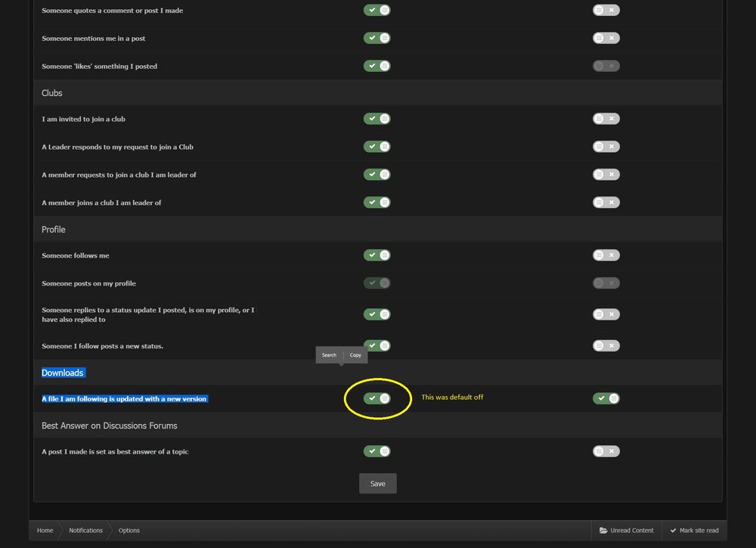Viewport: 756px width, 548px height.
Task: Click the Mark site read checkmark icon
Action: tap(673, 530)
